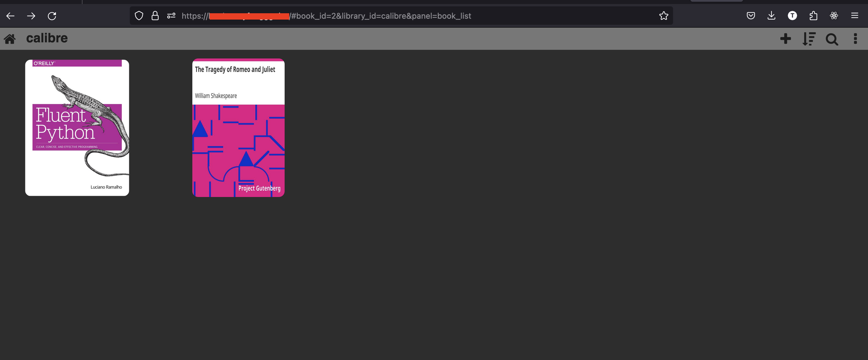Image resolution: width=868 pixels, height=360 pixels.
Task: Open site permissions icon in address bar
Action: click(171, 16)
